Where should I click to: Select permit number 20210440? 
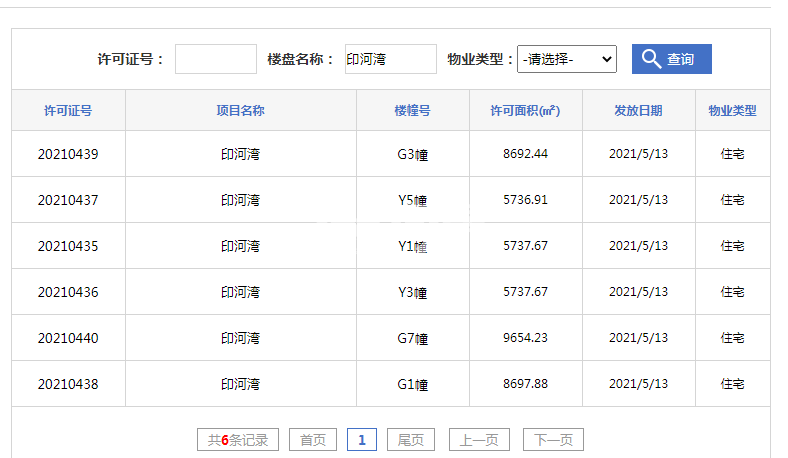coord(68,338)
